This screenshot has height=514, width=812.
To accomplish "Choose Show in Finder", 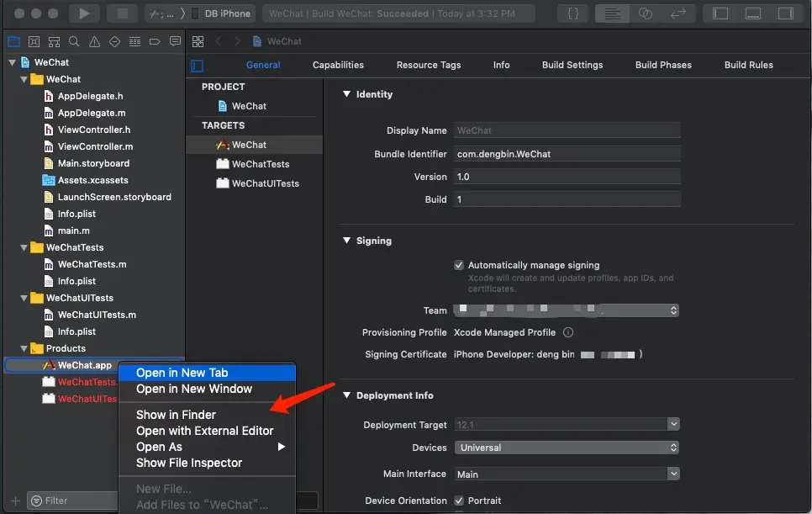I will (207, 415).
